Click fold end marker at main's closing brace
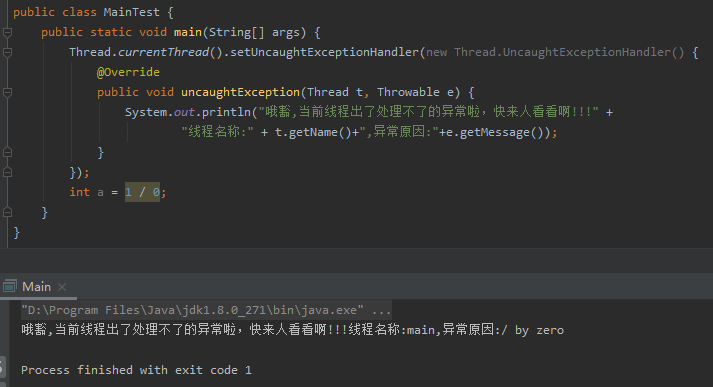This screenshot has height=387, width=713. (x=7, y=212)
